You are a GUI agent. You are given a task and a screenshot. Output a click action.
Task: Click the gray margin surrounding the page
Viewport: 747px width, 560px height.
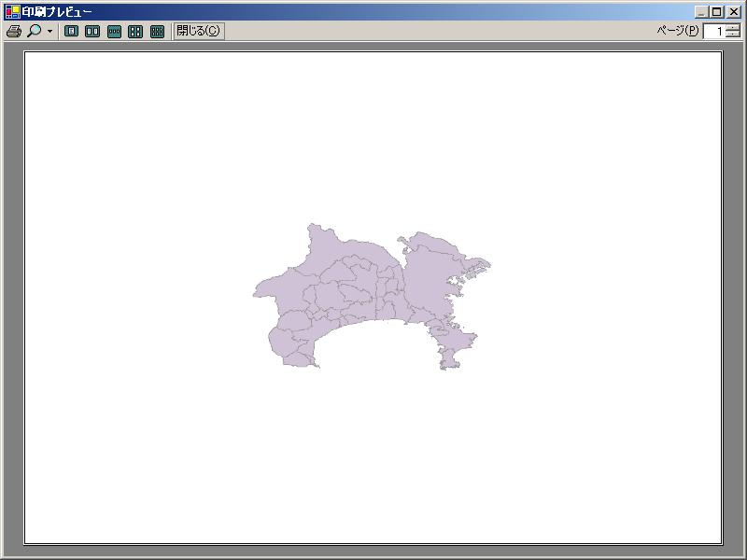pos(11,280)
